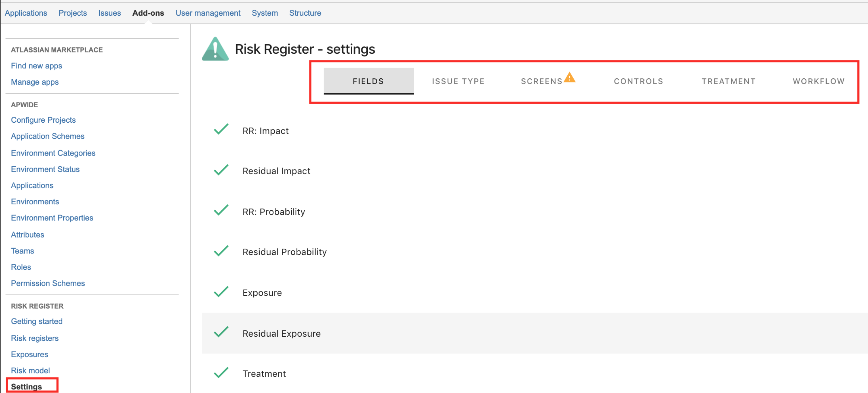868x393 pixels.
Task: Open the Environments sidebar link
Action: 35,201
